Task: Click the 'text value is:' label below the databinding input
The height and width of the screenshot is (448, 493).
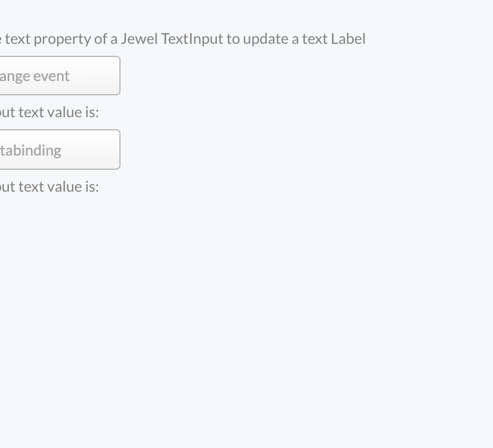Action: coord(49,187)
